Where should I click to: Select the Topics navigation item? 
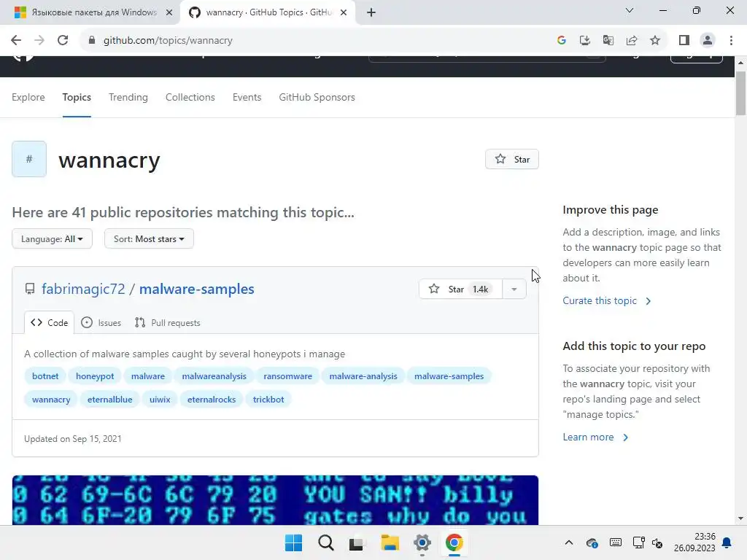pos(77,97)
